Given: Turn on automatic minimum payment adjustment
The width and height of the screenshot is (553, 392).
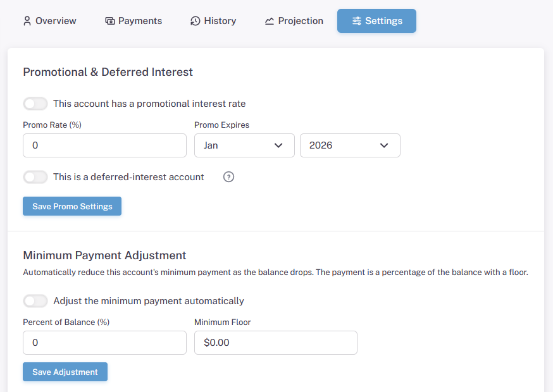Looking at the screenshot, I should 35,301.
